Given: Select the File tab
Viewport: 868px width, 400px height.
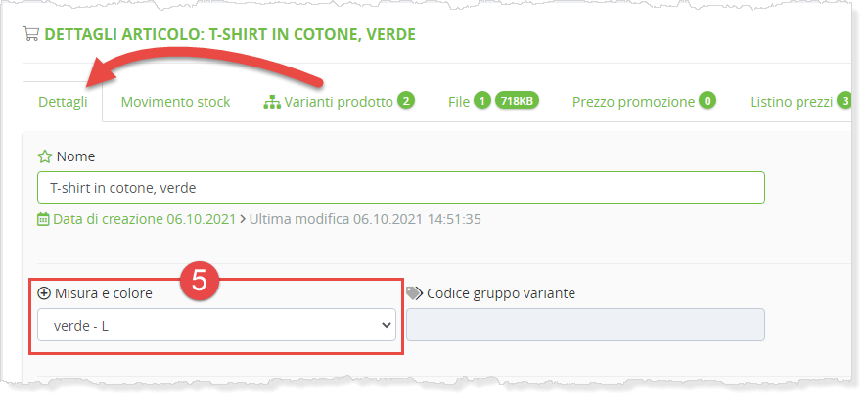Looking at the screenshot, I should pyautogui.click(x=459, y=102).
